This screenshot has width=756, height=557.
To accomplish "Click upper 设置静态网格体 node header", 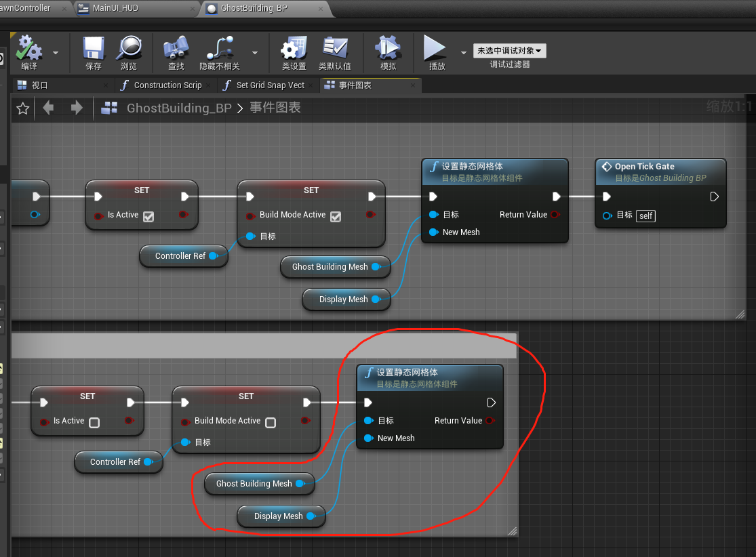I will pos(495,172).
